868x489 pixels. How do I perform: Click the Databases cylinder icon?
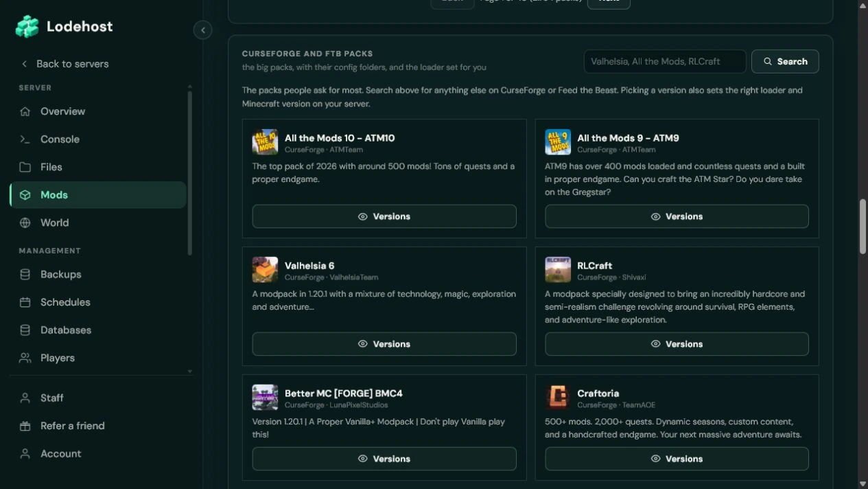point(25,330)
